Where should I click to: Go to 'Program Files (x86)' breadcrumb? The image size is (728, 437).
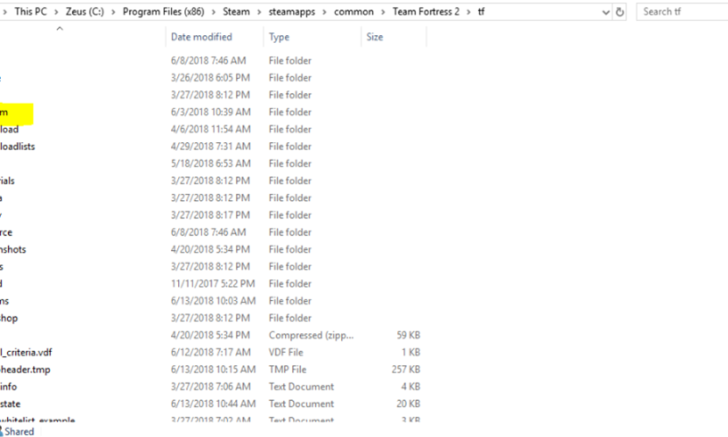click(x=163, y=12)
